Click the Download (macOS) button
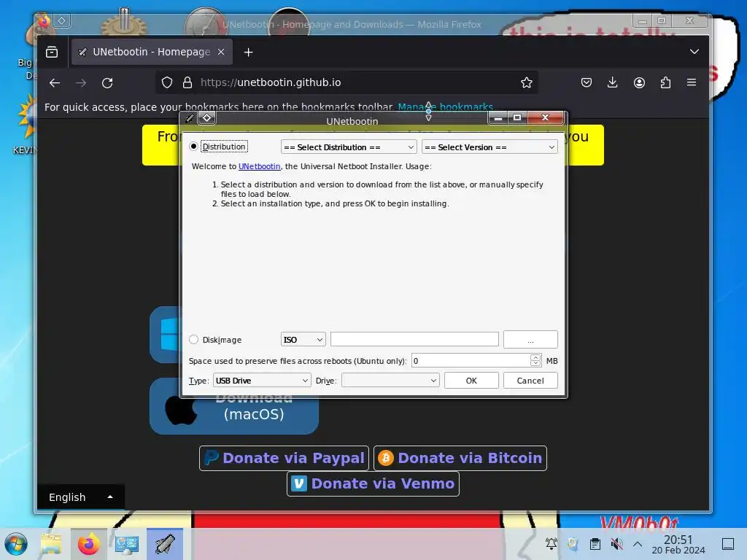747x560 pixels. point(234,406)
